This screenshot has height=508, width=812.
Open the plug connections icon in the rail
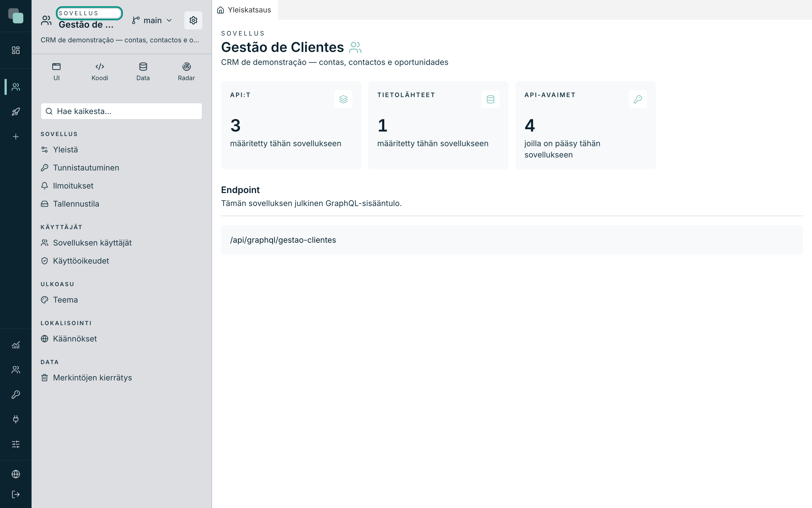(x=16, y=419)
